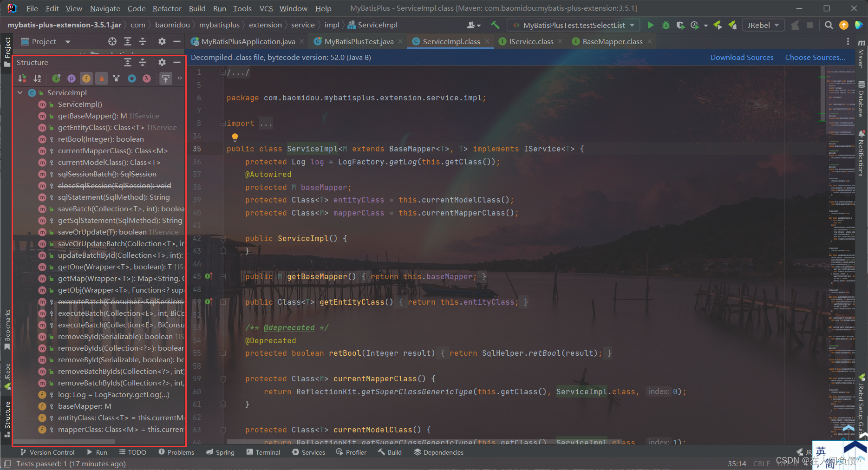
Task: Open Search Everywhere magnifier icon
Action: click(829, 25)
